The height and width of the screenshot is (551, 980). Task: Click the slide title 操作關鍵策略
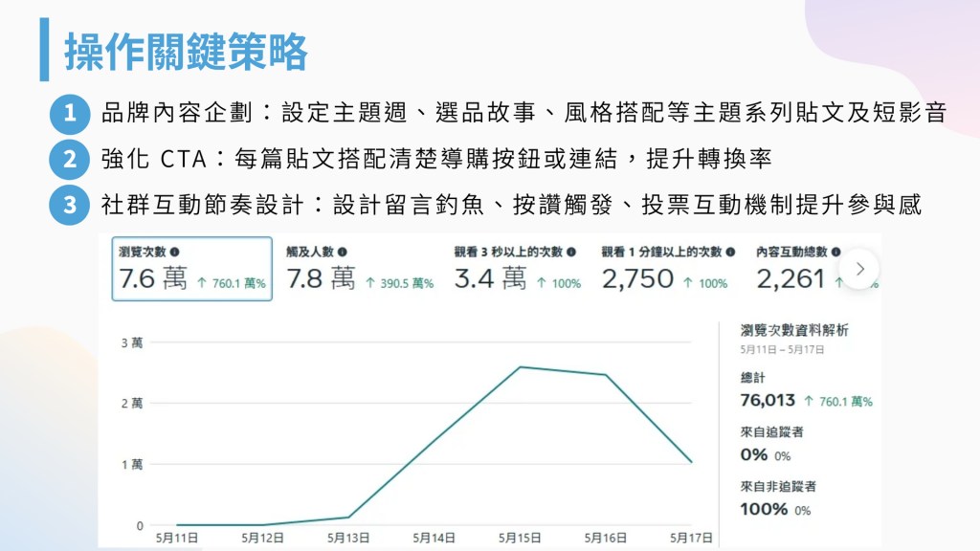(x=186, y=51)
